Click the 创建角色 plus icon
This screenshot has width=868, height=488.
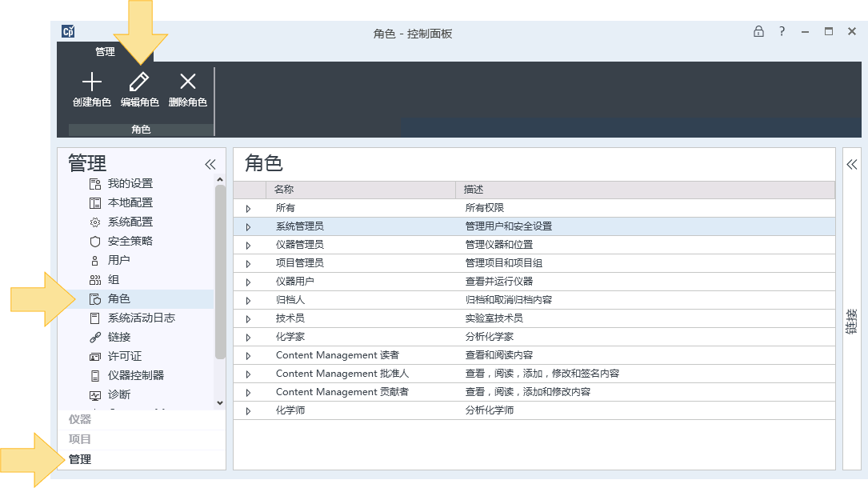tap(92, 82)
